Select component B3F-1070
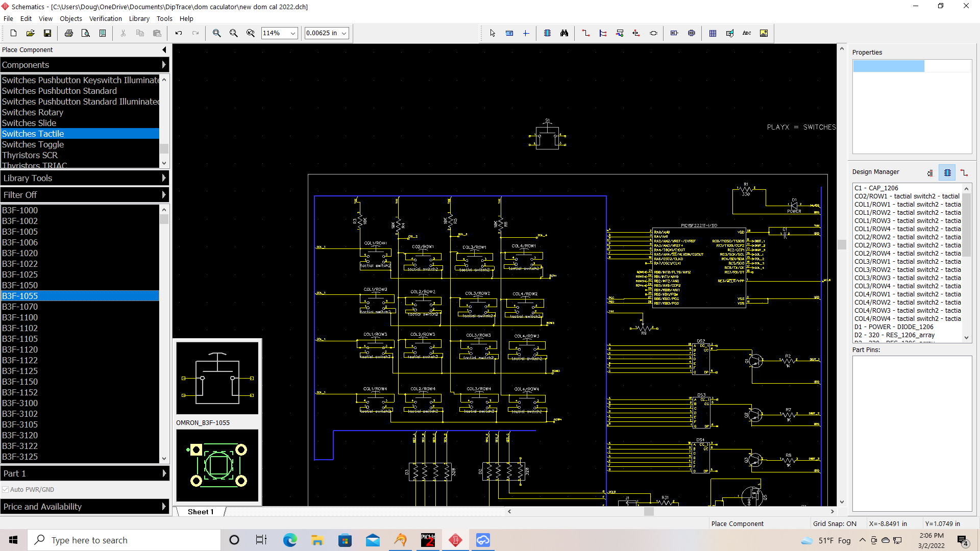This screenshot has width=980, height=551. tap(80, 307)
